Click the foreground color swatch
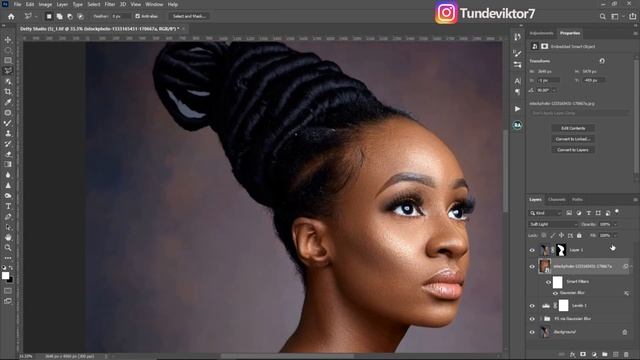The width and height of the screenshot is (640, 360). [x=5, y=276]
